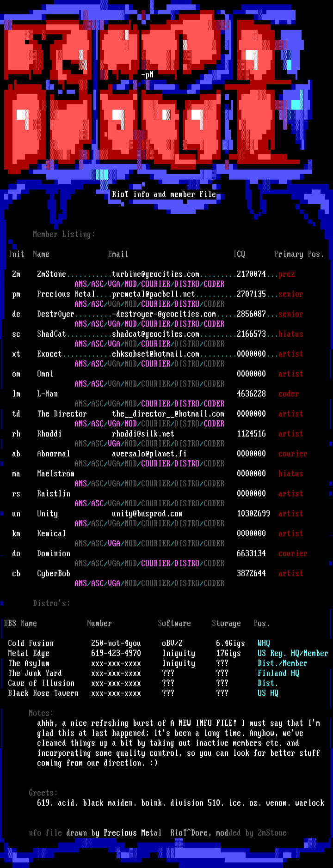
Task: Click L-Man's ICQ number 4636228
Action: pos(251,394)
